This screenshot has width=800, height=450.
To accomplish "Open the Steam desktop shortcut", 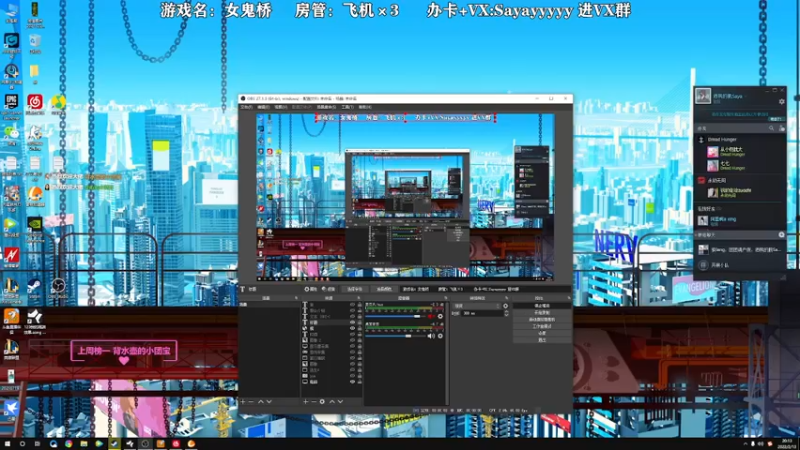I will point(35,288).
